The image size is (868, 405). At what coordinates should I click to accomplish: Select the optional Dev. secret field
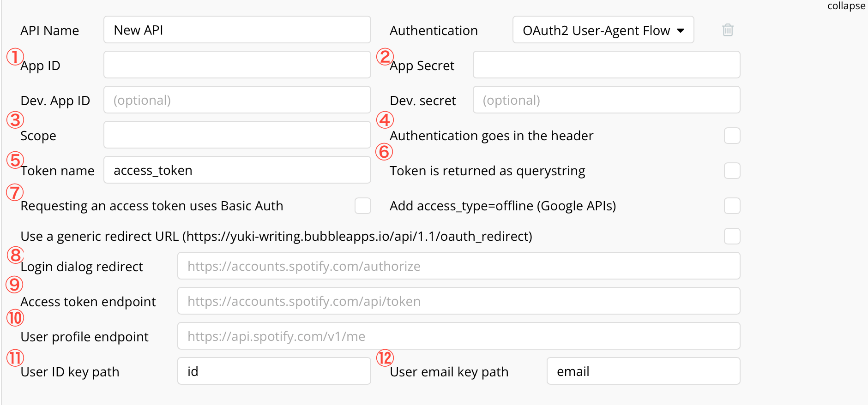tap(606, 100)
